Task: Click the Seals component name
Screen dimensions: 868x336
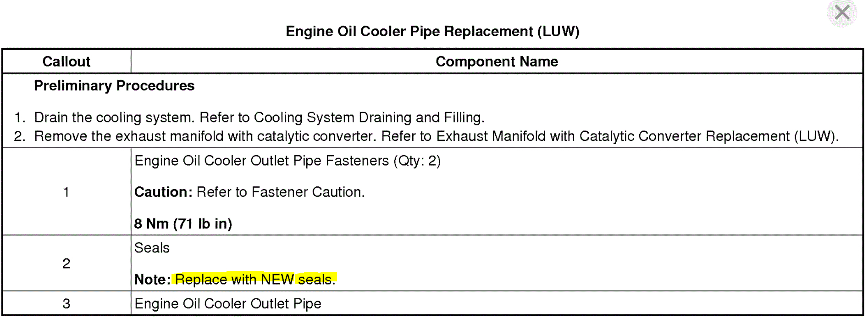Action: (152, 248)
